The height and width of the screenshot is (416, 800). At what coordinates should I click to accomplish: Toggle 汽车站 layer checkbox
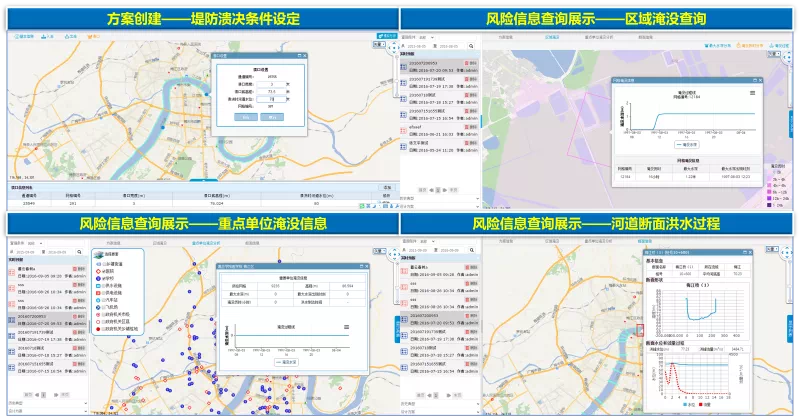point(105,300)
